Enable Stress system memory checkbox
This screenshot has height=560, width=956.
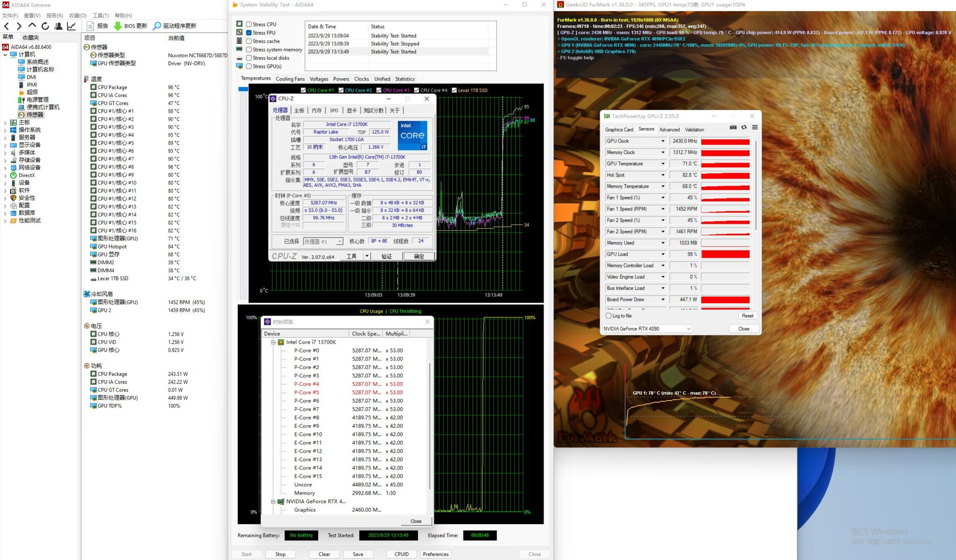pos(249,49)
